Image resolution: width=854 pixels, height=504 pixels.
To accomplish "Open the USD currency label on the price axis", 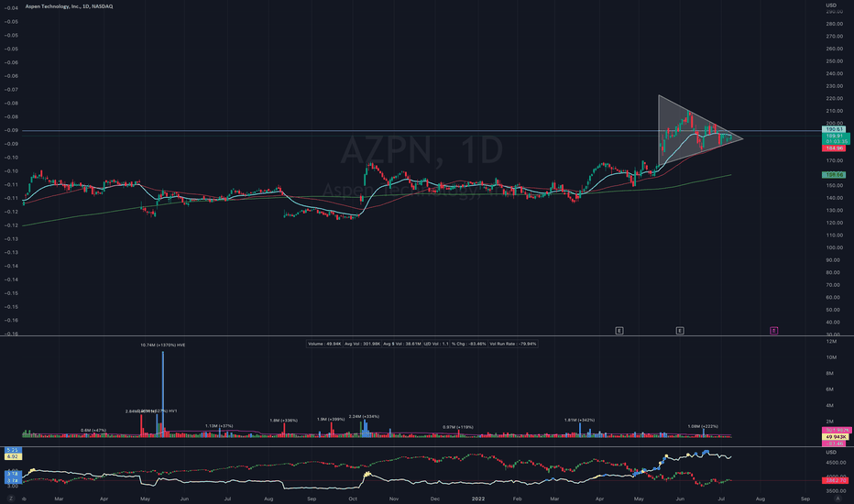I will click(831, 5).
